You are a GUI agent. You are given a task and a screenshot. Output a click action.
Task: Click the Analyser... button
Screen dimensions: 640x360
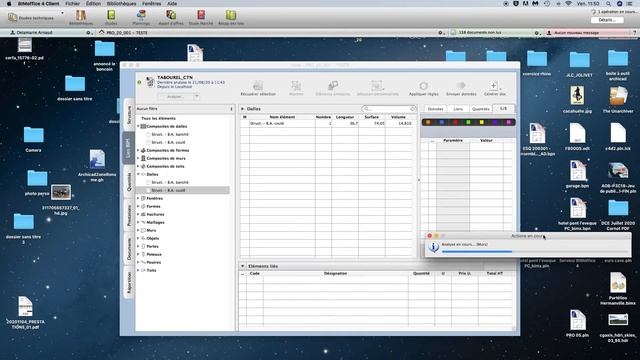click(176, 97)
